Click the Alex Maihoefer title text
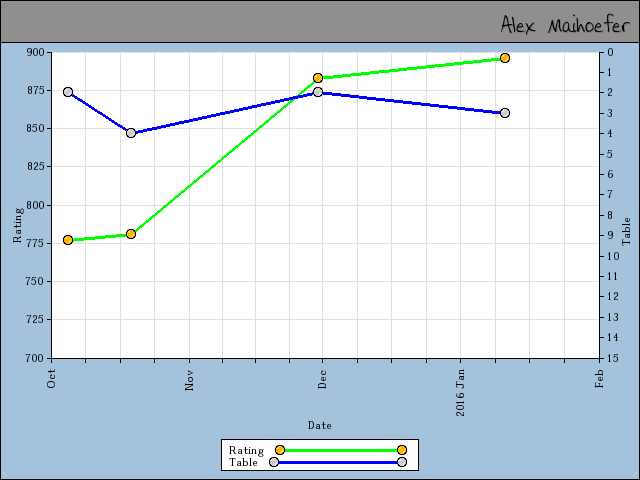The width and height of the screenshot is (640, 480). click(x=565, y=25)
